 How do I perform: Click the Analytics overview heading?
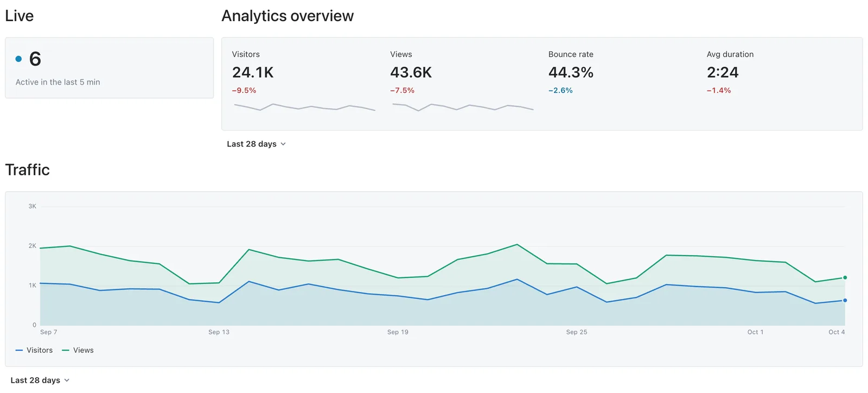(x=288, y=16)
